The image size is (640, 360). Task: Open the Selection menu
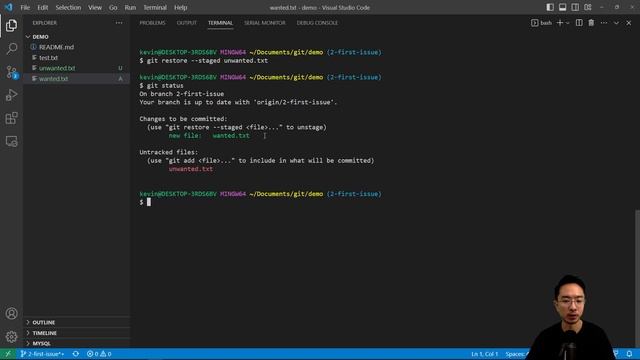[x=68, y=7]
